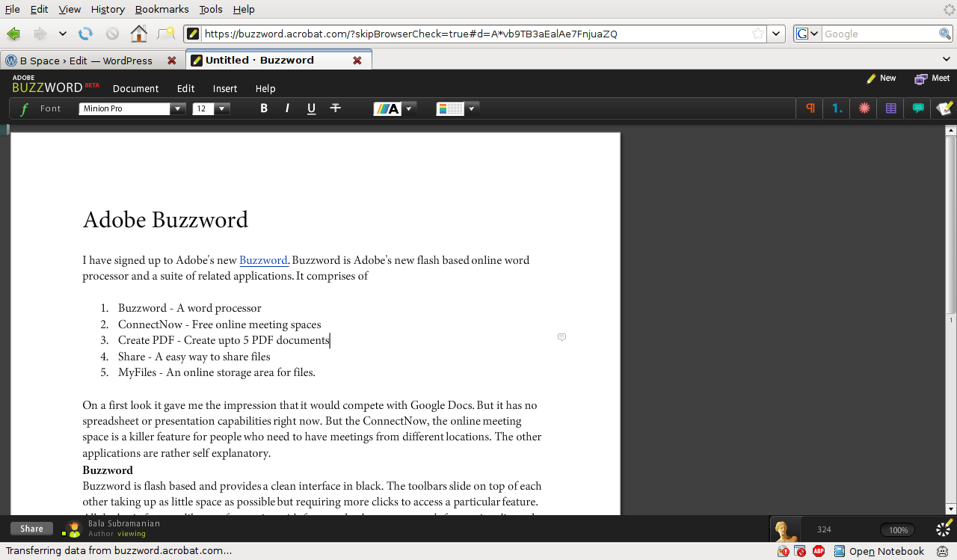Screen dimensions: 957x560
Task: Close the Untitled Buzzword tab
Action: click(357, 61)
